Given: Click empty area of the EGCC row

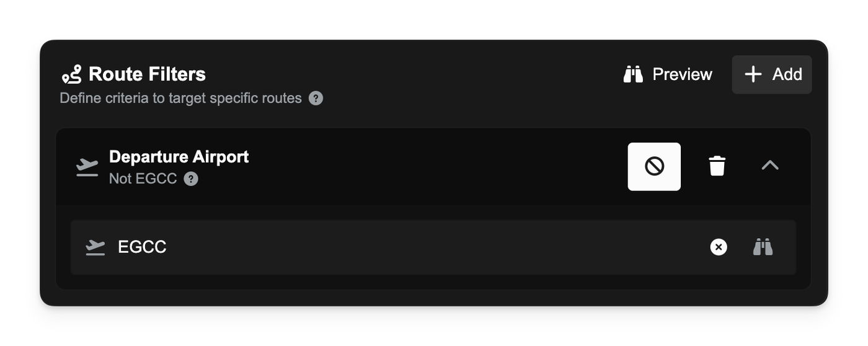Looking at the screenshot, I should (434, 247).
